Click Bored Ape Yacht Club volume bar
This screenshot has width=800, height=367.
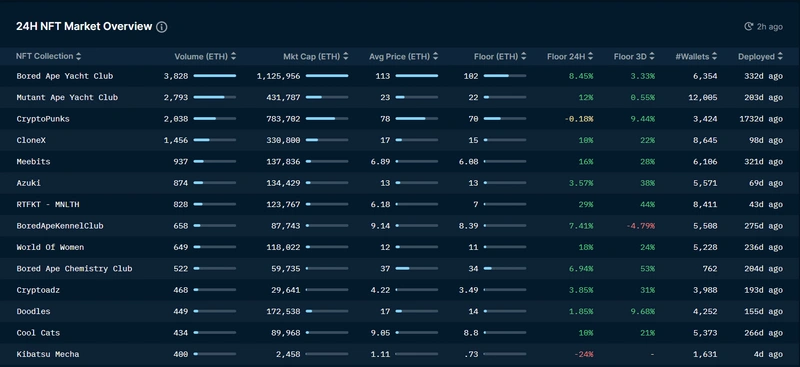coord(215,76)
